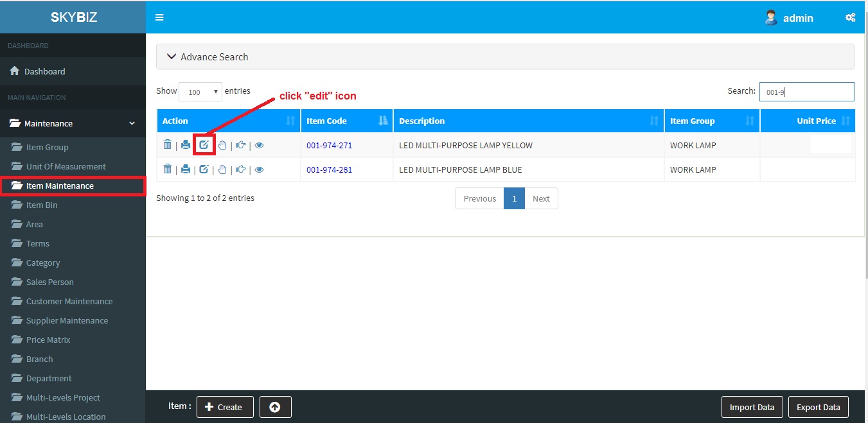The height and width of the screenshot is (423, 868).
Task: Open the item code 001-974-281 link
Action: pos(329,169)
